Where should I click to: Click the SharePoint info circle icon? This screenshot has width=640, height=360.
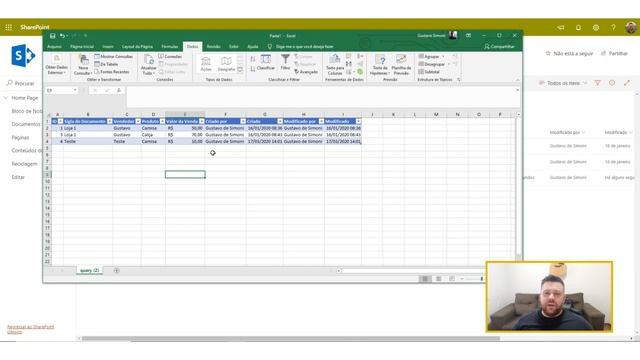[612, 83]
